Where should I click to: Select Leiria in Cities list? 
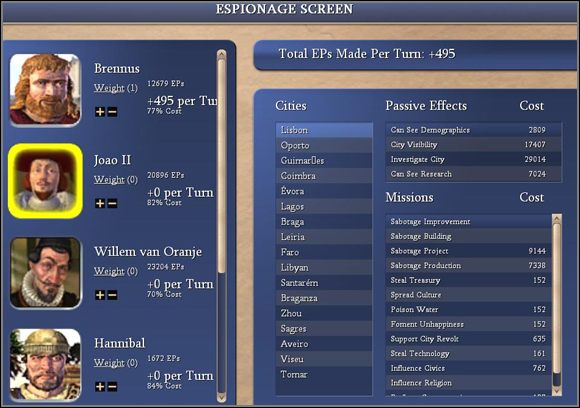324,237
